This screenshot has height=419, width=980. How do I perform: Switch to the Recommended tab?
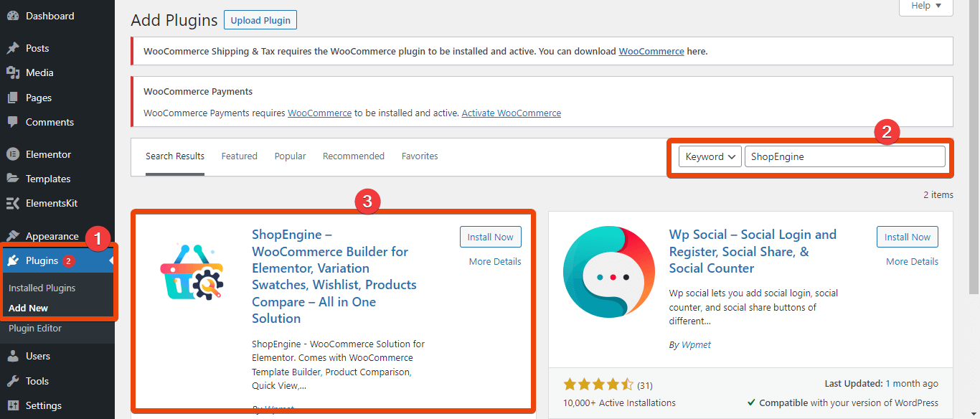[x=354, y=156]
